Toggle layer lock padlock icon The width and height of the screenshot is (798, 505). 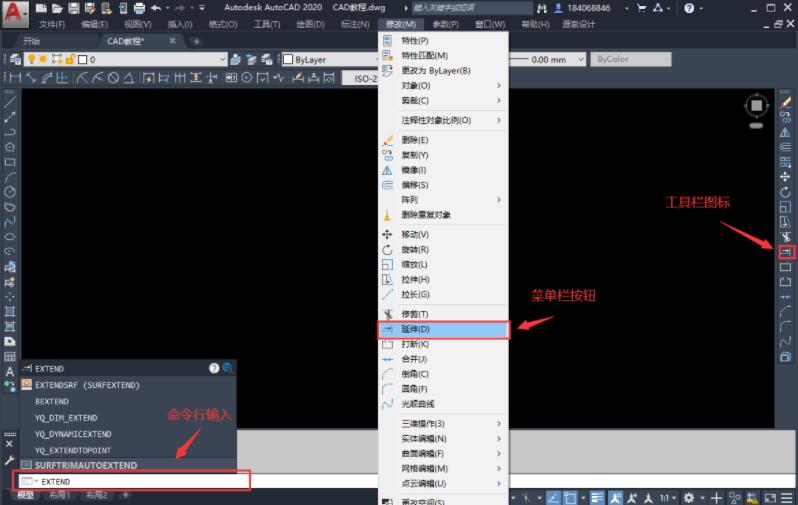[x=70, y=59]
